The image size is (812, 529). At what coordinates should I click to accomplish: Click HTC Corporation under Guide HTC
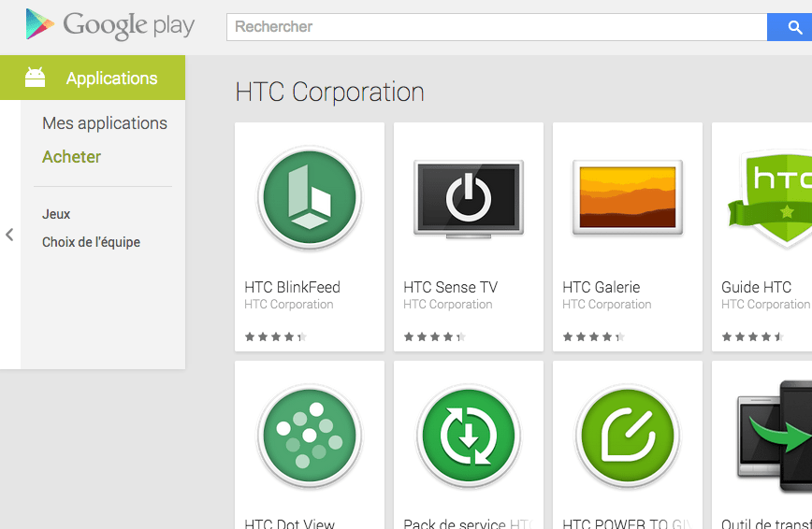pos(766,305)
